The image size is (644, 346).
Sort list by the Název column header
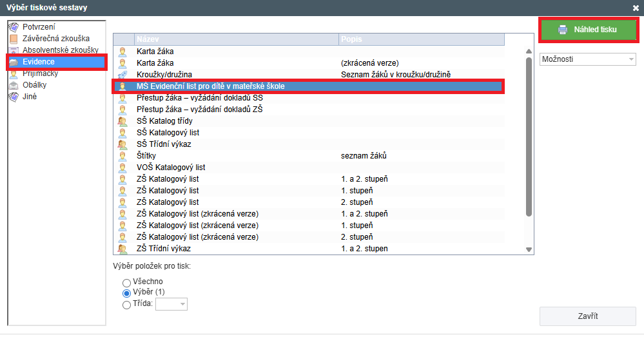point(236,39)
